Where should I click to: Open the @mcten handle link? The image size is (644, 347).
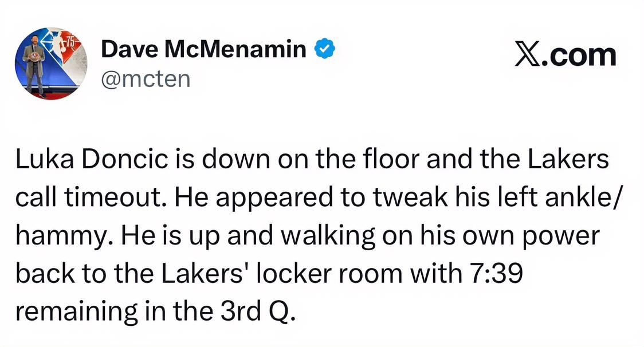click(x=146, y=79)
